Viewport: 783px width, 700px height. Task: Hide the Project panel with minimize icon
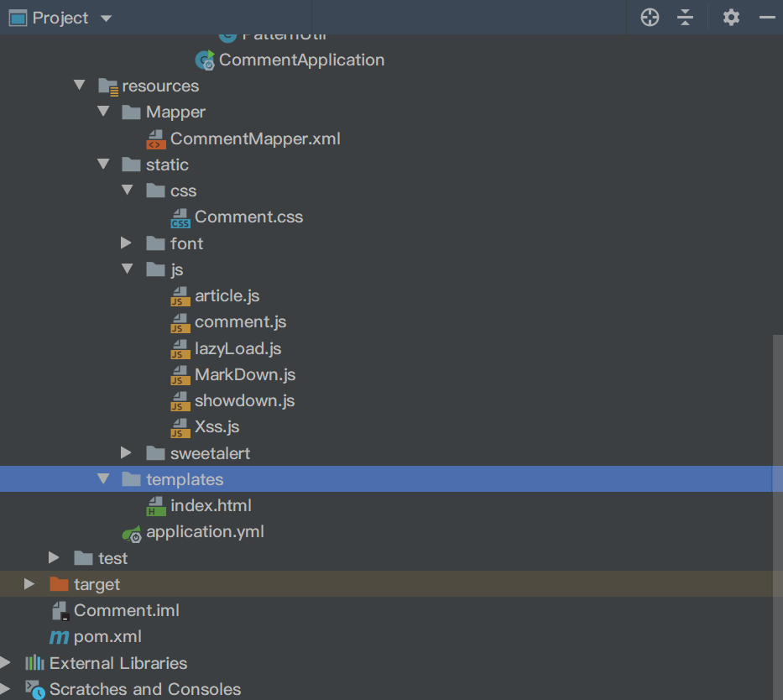coord(768,18)
